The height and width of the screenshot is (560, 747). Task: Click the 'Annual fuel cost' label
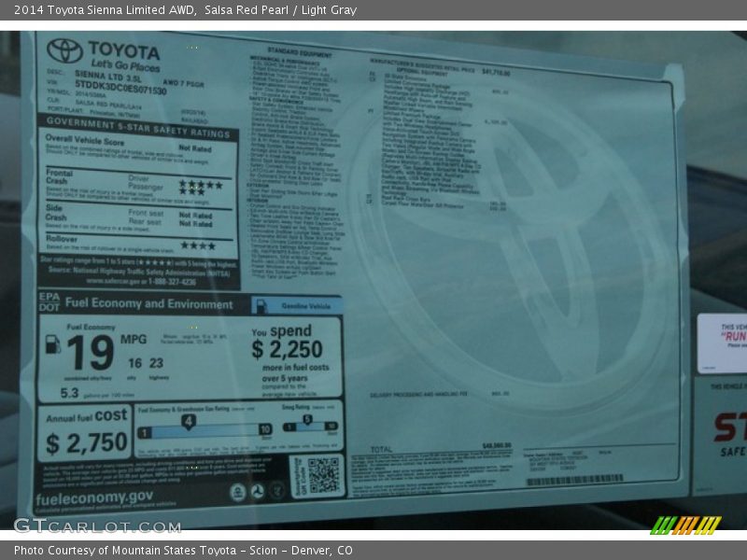coord(87,415)
